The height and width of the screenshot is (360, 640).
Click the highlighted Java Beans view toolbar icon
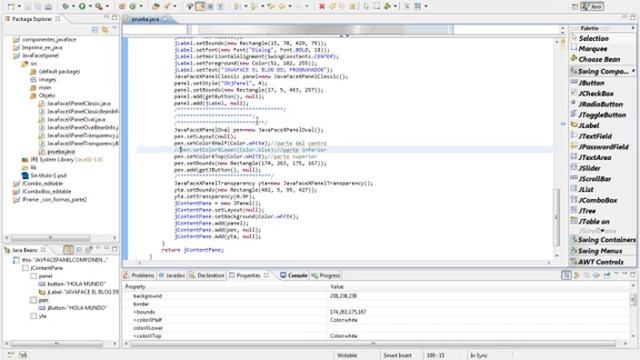point(68,249)
